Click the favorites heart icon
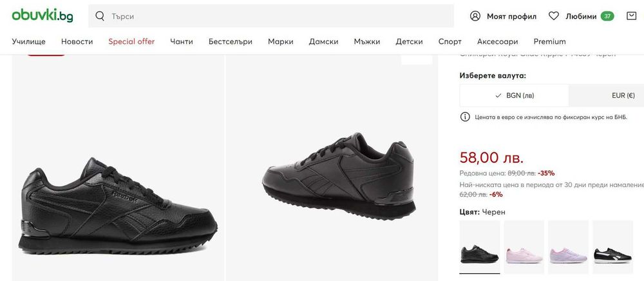The image size is (644, 281). point(554,16)
